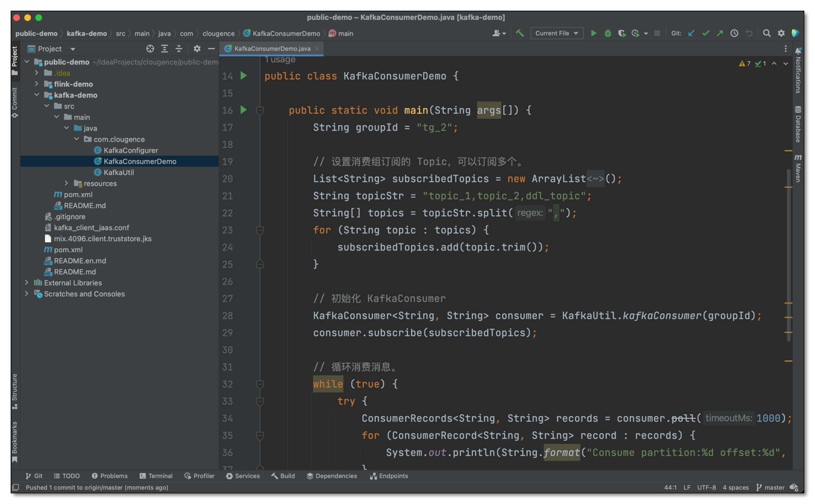Open editor tab options three-dot menu
Viewport: 815px width, 504px height.
point(785,49)
